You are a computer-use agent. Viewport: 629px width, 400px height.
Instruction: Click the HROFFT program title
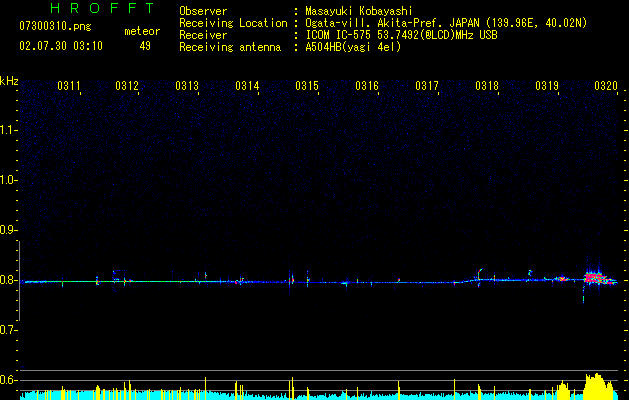(102, 8)
